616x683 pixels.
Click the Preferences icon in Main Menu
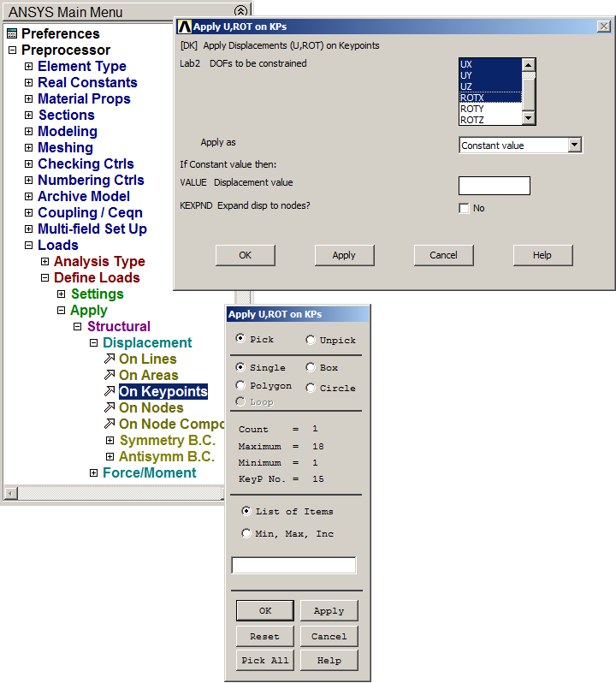tap(11, 34)
